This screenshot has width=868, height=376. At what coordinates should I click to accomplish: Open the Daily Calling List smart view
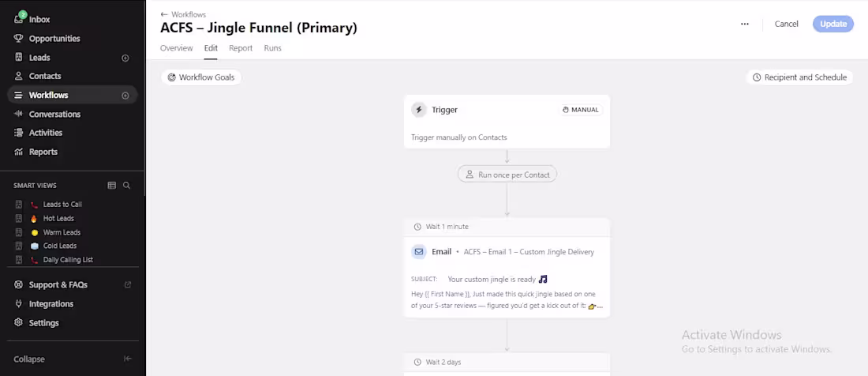click(x=69, y=260)
